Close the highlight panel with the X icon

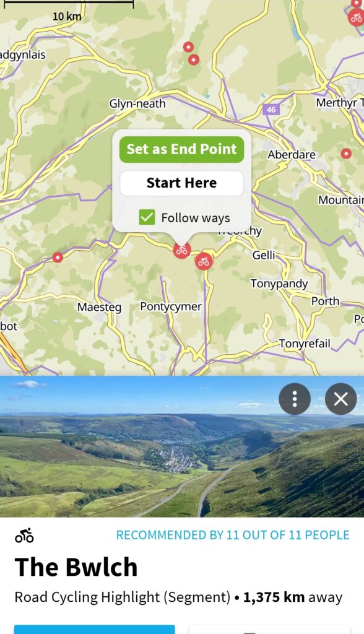(x=340, y=399)
